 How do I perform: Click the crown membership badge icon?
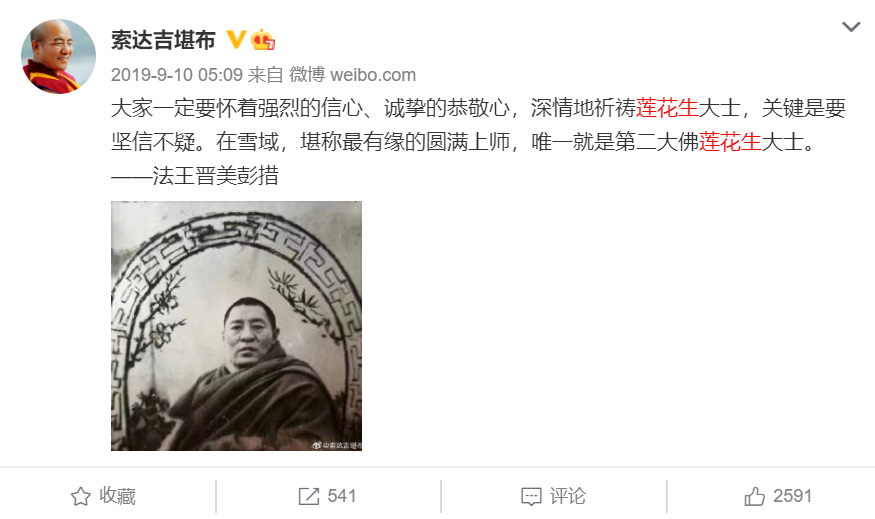click(262, 40)
